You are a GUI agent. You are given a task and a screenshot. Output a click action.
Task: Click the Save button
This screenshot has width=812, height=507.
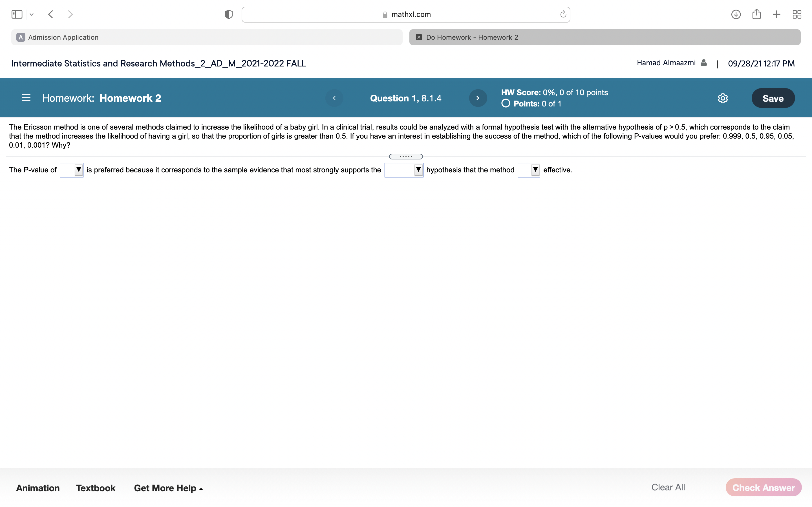click(x=773, y=98)
